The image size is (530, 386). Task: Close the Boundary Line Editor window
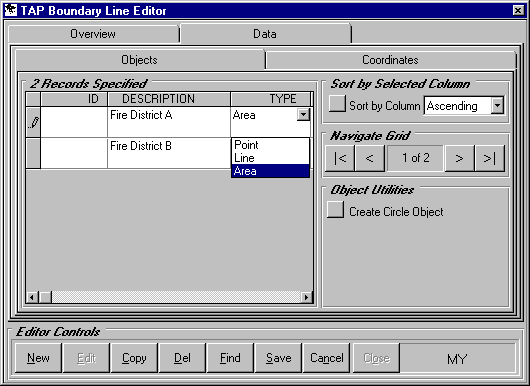[518, 10]
